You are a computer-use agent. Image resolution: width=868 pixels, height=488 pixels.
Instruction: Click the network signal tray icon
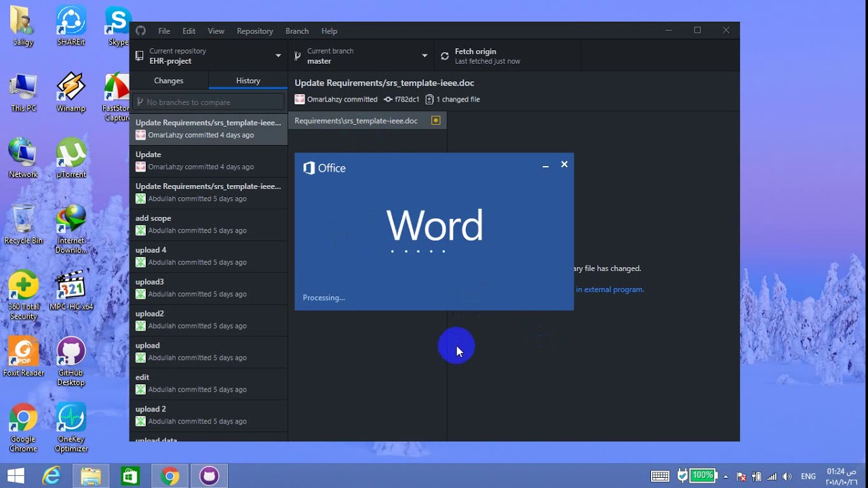(x=772, y=476)
